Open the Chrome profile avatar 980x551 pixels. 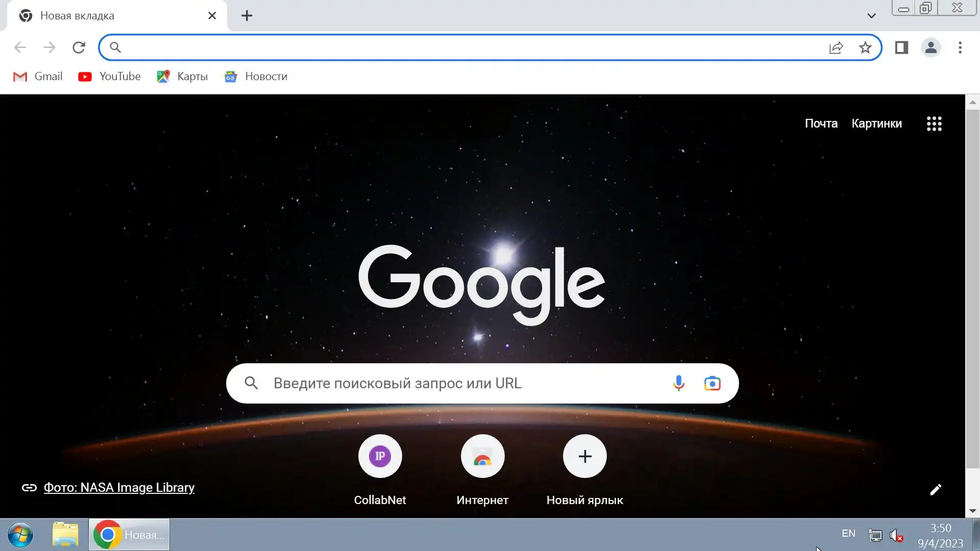pos(930,47)
